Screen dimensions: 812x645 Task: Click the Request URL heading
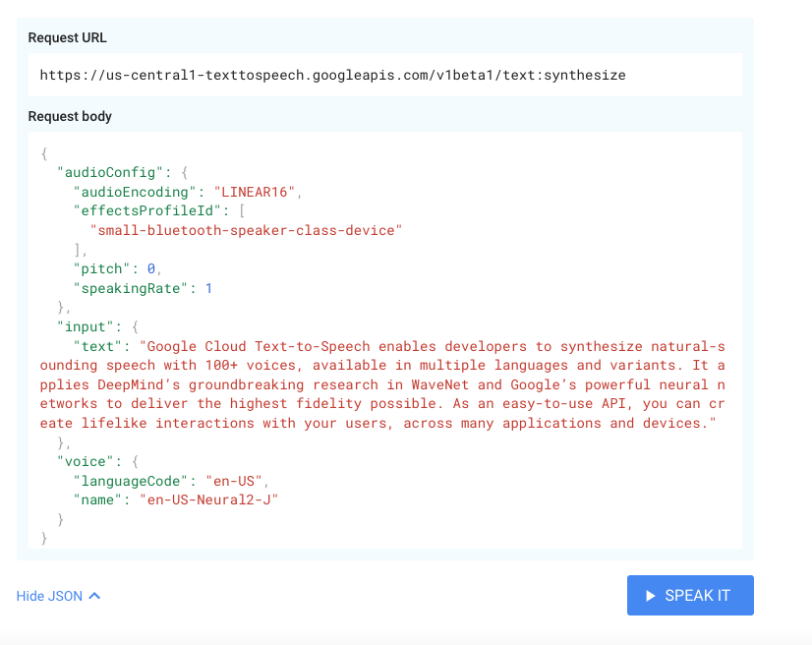pos(67,37)
